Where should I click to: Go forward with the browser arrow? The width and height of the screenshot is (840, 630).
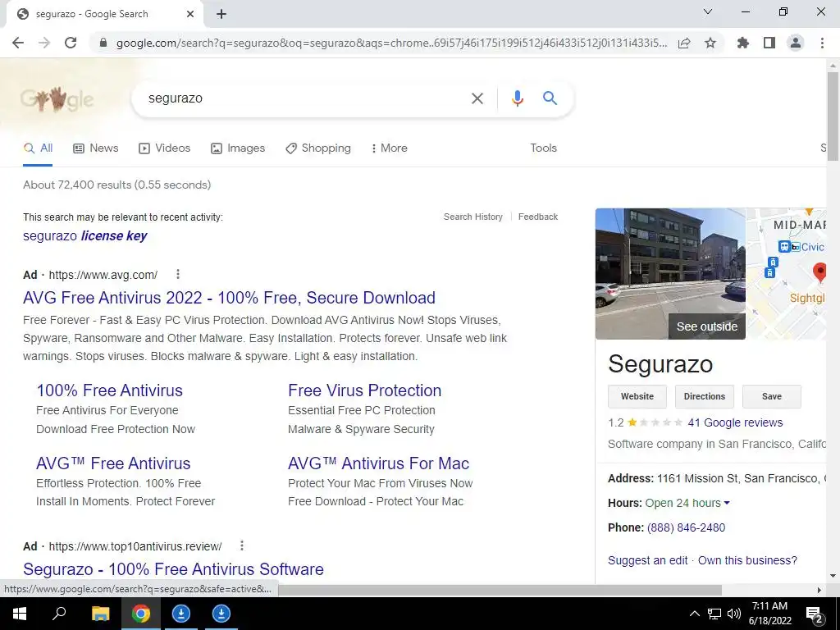click(x=44, y=43)
